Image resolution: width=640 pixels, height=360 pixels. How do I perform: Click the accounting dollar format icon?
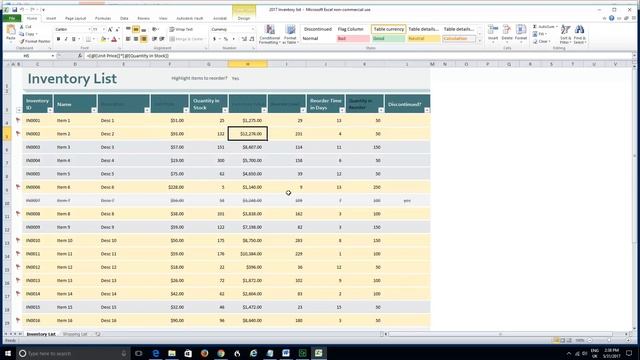[x=214, y=39]
